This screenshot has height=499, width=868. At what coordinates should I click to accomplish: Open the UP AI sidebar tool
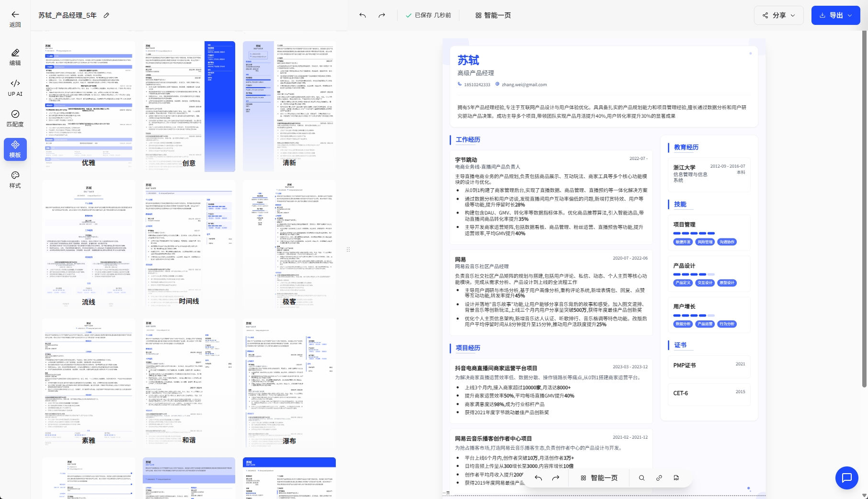click(x=15, y=88)
